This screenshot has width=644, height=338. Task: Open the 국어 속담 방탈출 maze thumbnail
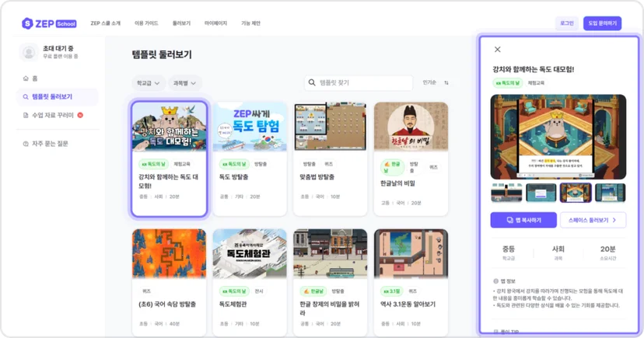tap(169, 253)
